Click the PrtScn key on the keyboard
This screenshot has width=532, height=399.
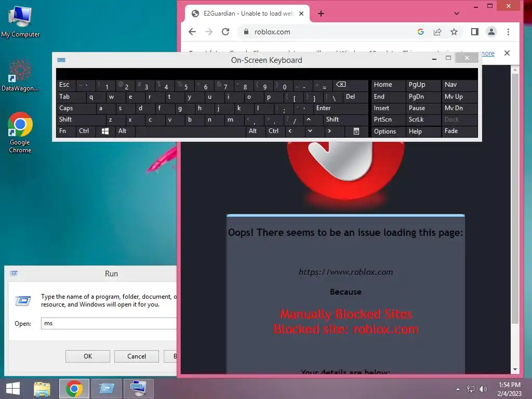point(388,119)
